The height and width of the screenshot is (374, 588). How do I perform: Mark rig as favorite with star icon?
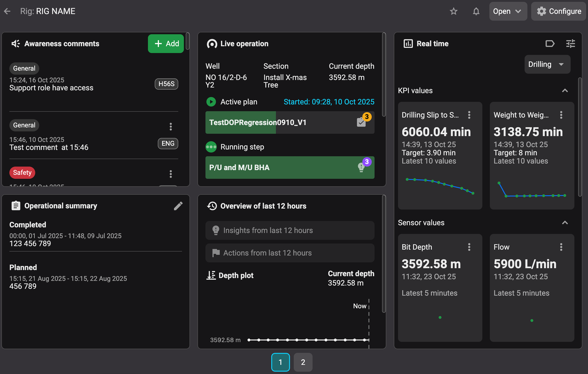coord(453,11)
